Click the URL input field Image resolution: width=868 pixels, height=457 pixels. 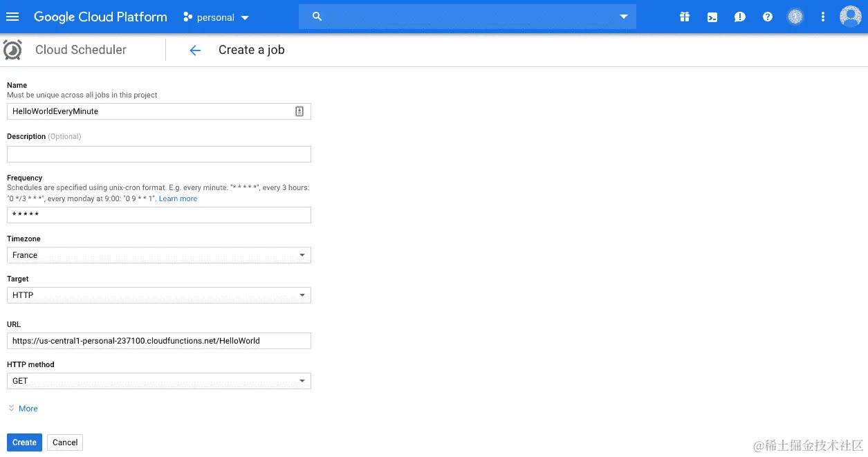click(159, 341)
